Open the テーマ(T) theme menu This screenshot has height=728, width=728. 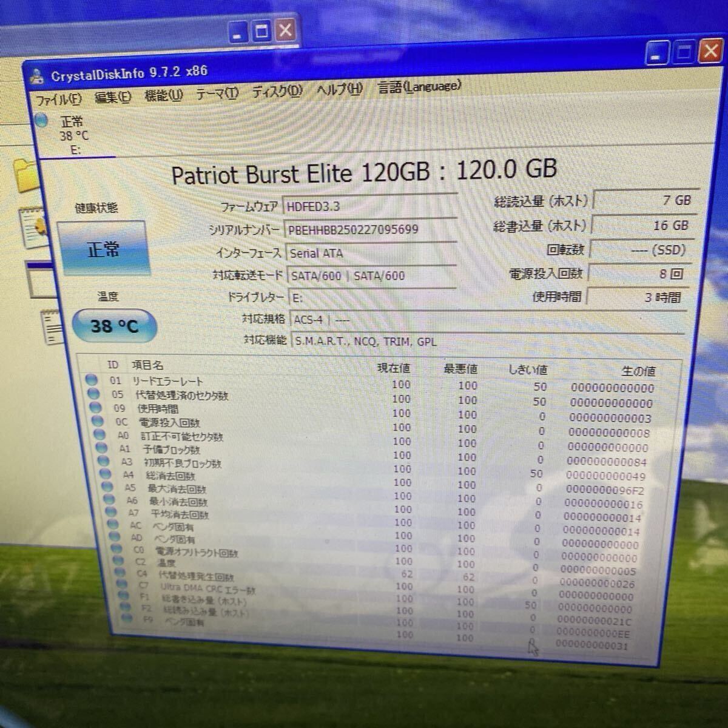(217, 93)
